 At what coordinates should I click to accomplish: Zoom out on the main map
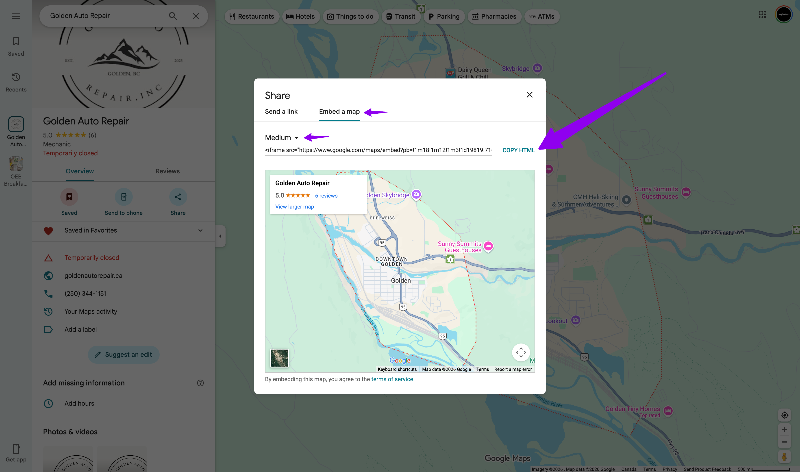785,442
